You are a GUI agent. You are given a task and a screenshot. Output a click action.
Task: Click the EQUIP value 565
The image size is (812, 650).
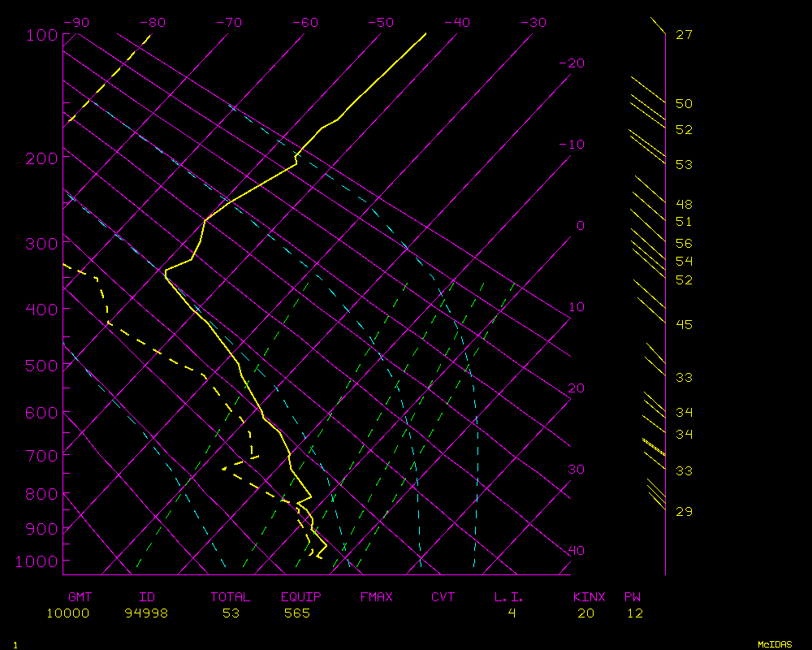(296, 613)
